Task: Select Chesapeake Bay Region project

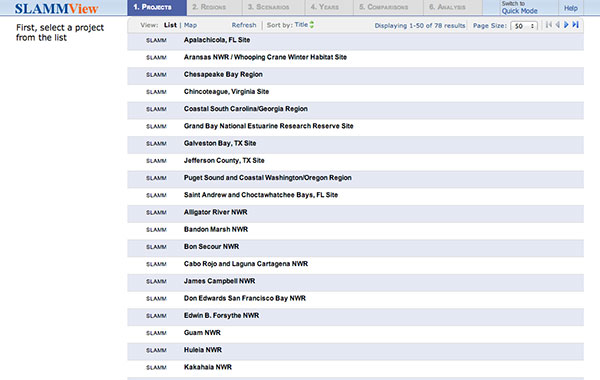Action: [223, 74]
